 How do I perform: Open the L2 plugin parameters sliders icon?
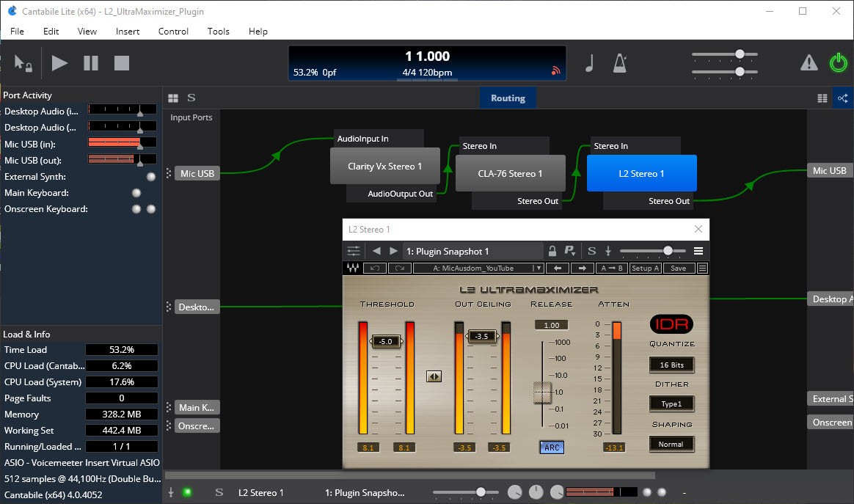[354, 251]
